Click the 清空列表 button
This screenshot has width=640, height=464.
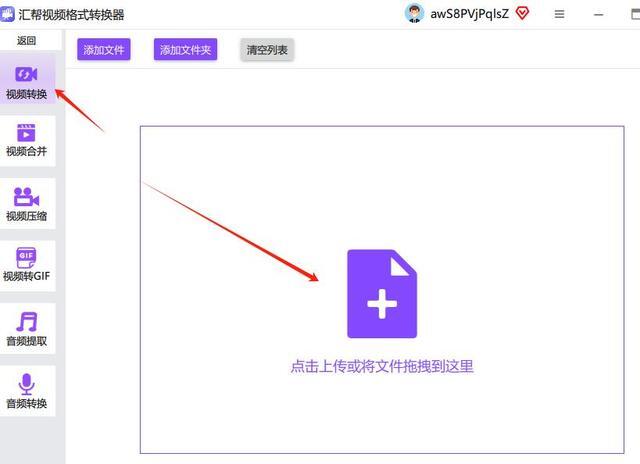click(x=267, y=50)
